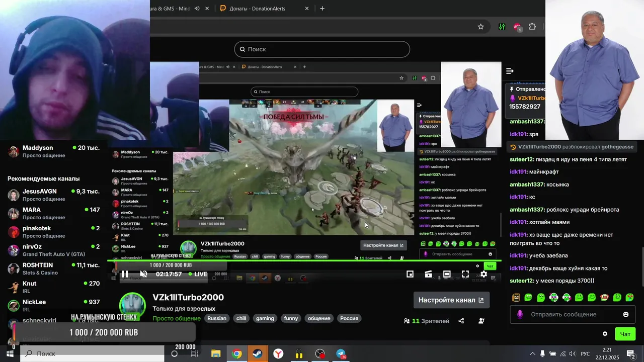Open the VZk1llTurbo2000 channel avatar

132,306
